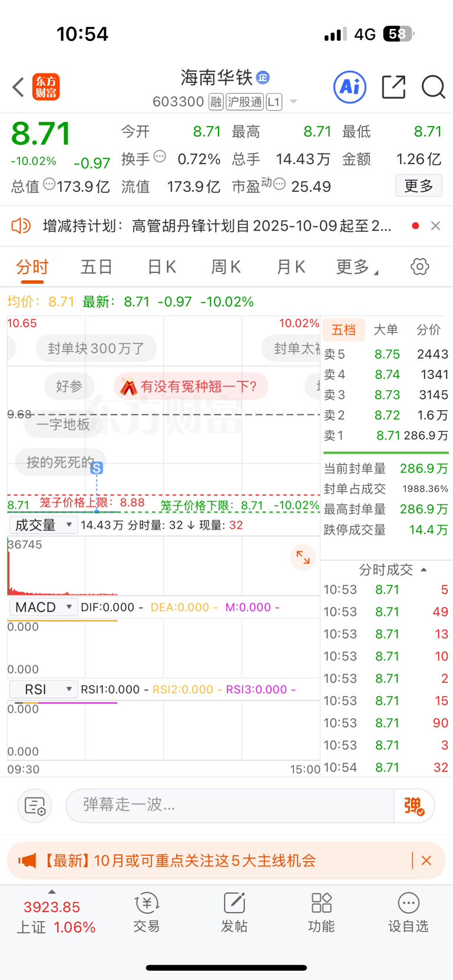This screenshot has height=980, width=453.
Task: Open the 更多 chart period dropdown
Action: [x=357, y=267]
